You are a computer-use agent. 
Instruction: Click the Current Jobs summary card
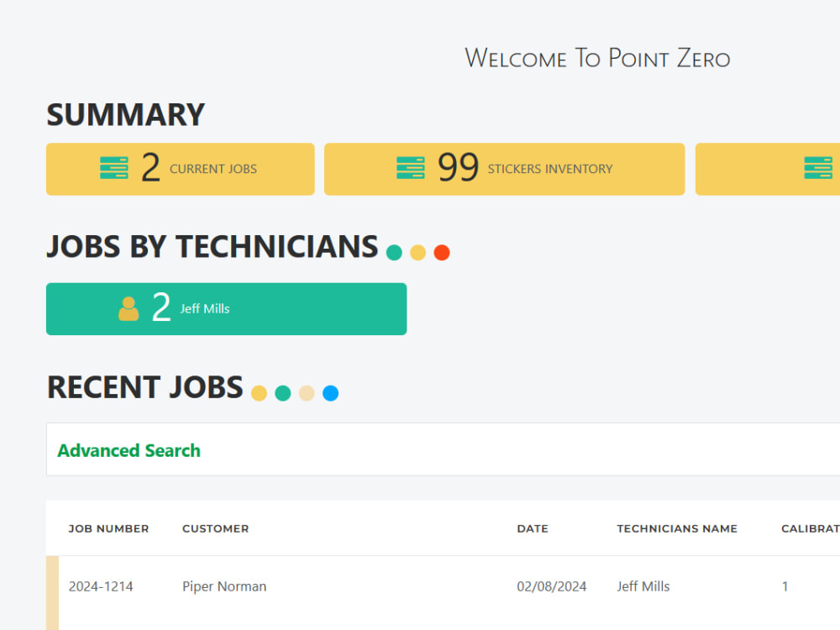click(180, 168)
